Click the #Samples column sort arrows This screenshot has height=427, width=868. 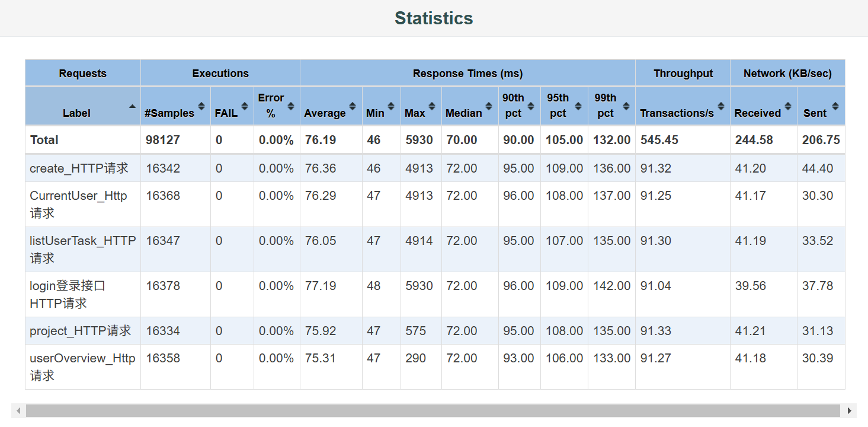[x=201, y=107]
